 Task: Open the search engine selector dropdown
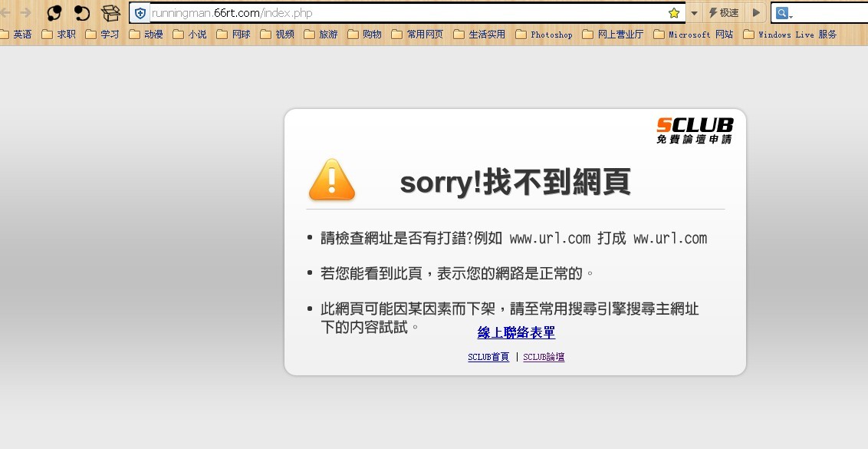tap(784, 13)
